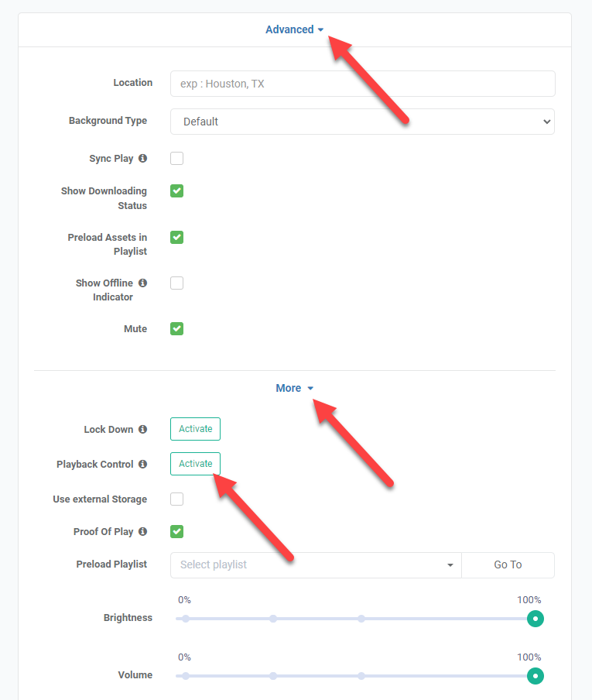Activate Playback Control
This screenshot has height=700, width=592.
coord(195,464)
